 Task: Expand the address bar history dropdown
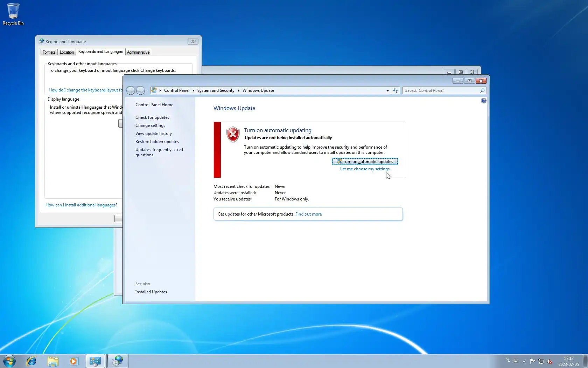click(x=387, y=90)
